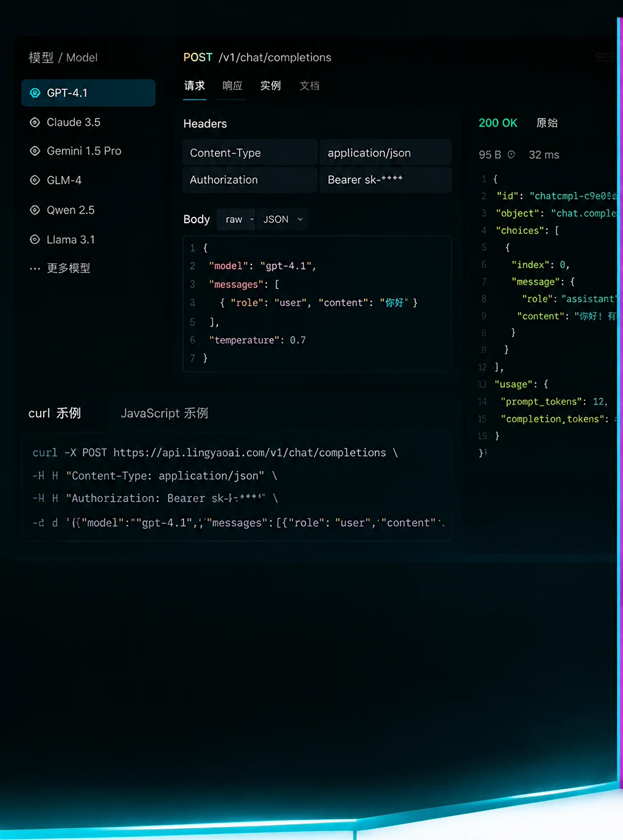Edit the application/json header value field
This screenshot has height=840, width=623.
tap(386, 153)
